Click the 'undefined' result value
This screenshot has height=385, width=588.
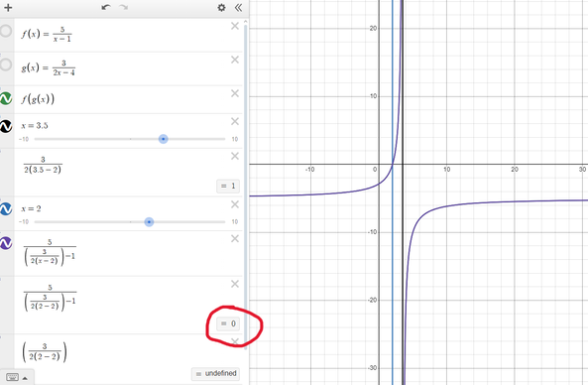click(216, 374)
